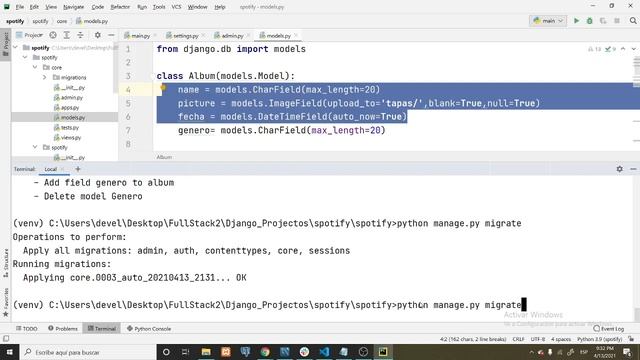Image resolution: width=640 pixels, height=360 pixels.
Task: Click Collapse All icon in Project panel
Action: (x=80, y=35)
